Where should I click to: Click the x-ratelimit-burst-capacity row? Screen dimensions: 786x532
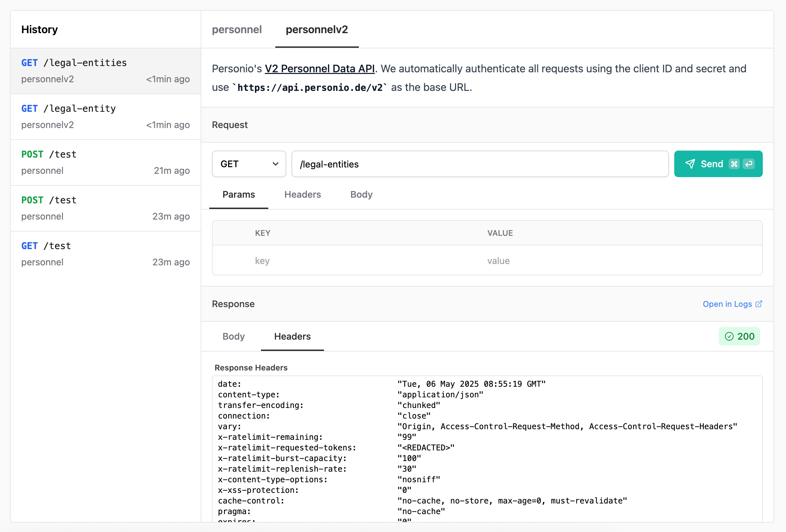point(319,458)
